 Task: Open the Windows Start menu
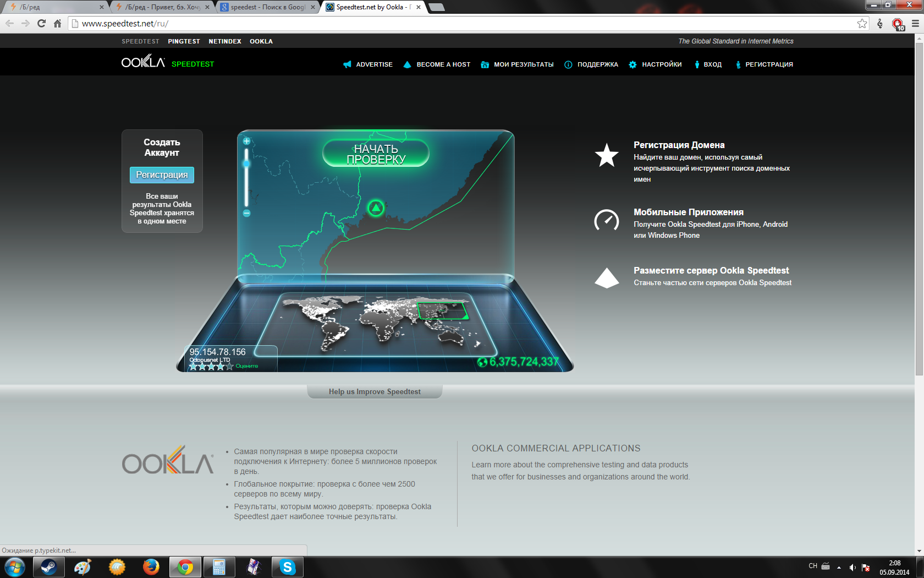pyautogui.click(x=15, y=567)
